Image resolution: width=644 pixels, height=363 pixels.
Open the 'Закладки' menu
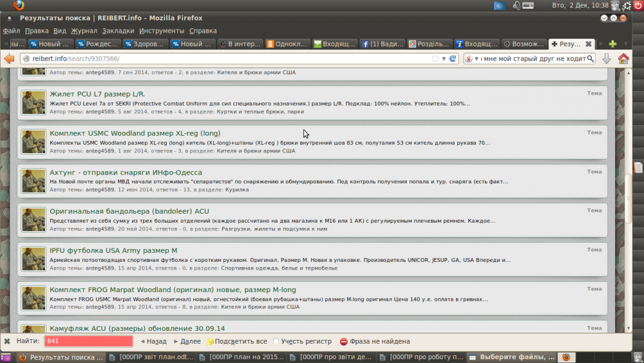(x=118, y=30)
